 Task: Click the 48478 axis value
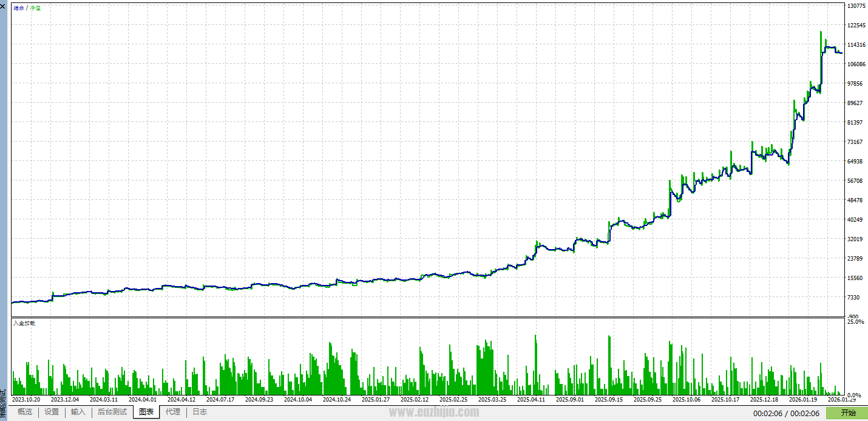coord(855,200)
